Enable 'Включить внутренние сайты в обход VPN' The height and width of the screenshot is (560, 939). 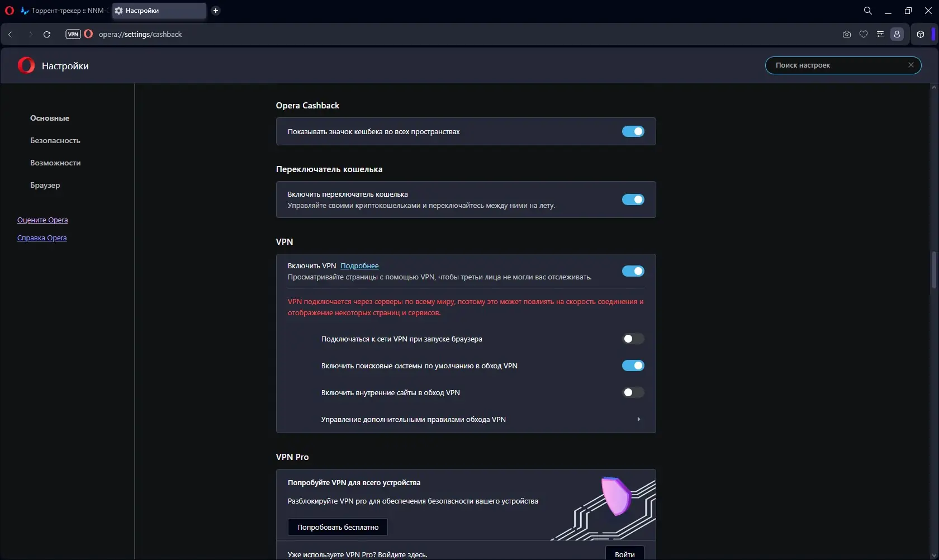point(633,392)
